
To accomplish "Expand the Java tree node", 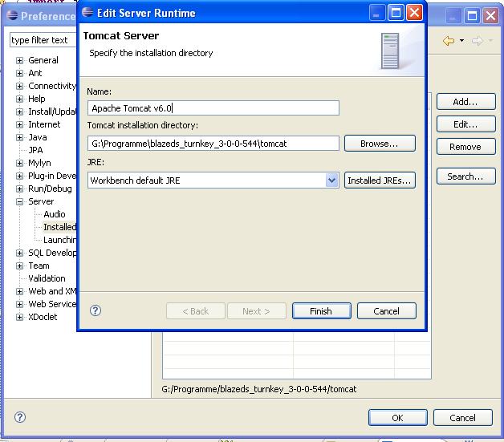I will (x=19, y=137).
